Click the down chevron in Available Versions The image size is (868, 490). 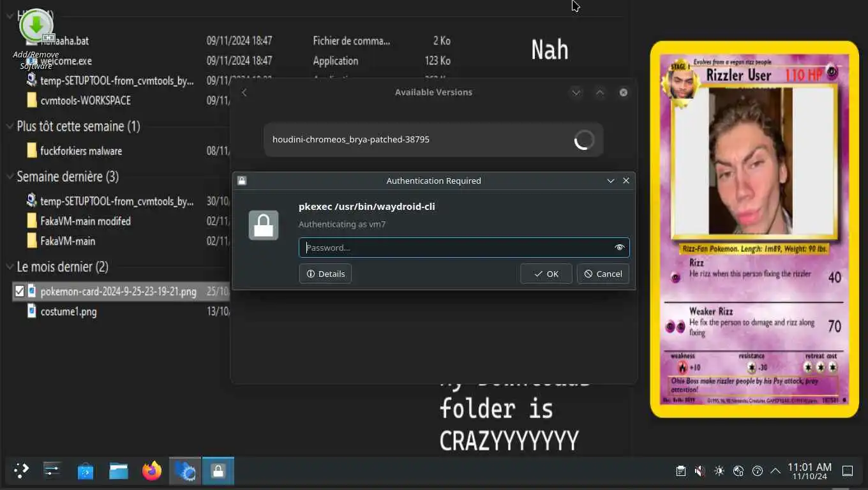(576, 93)
